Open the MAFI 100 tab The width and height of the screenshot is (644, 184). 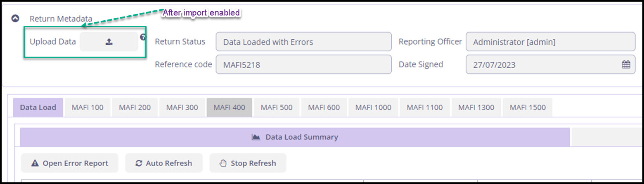(88, 108)
